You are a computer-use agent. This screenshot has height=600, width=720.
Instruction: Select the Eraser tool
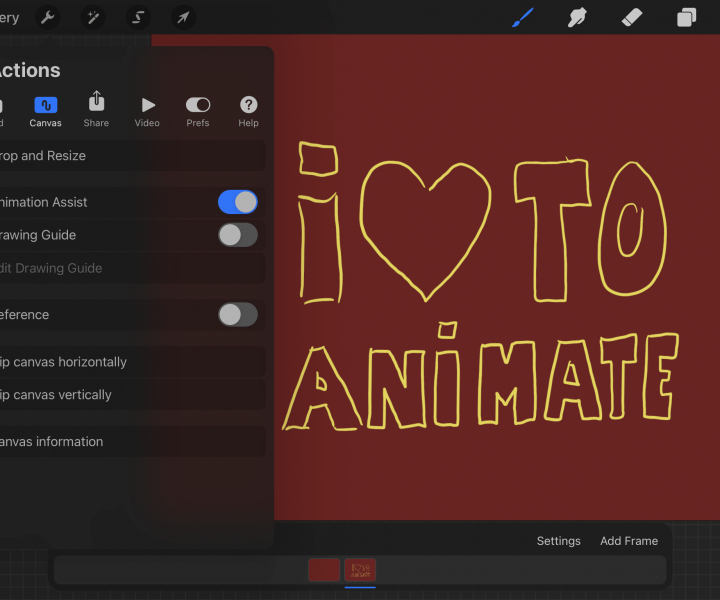tap(631, 17)
